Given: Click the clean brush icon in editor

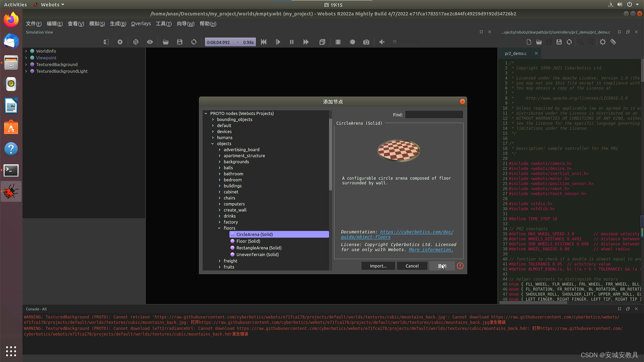Looking at the screenshot, I should tap(613, 42).
